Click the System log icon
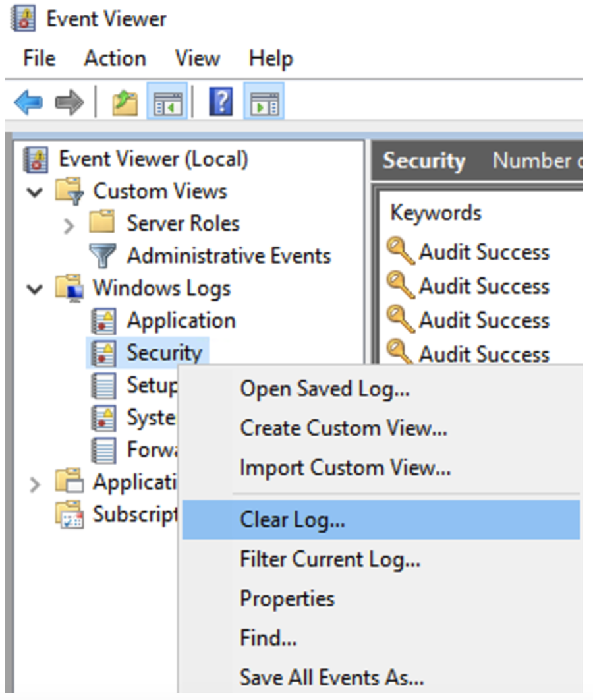Image resolution: width=593 pixels, height=700 pixels. point(103,418)
